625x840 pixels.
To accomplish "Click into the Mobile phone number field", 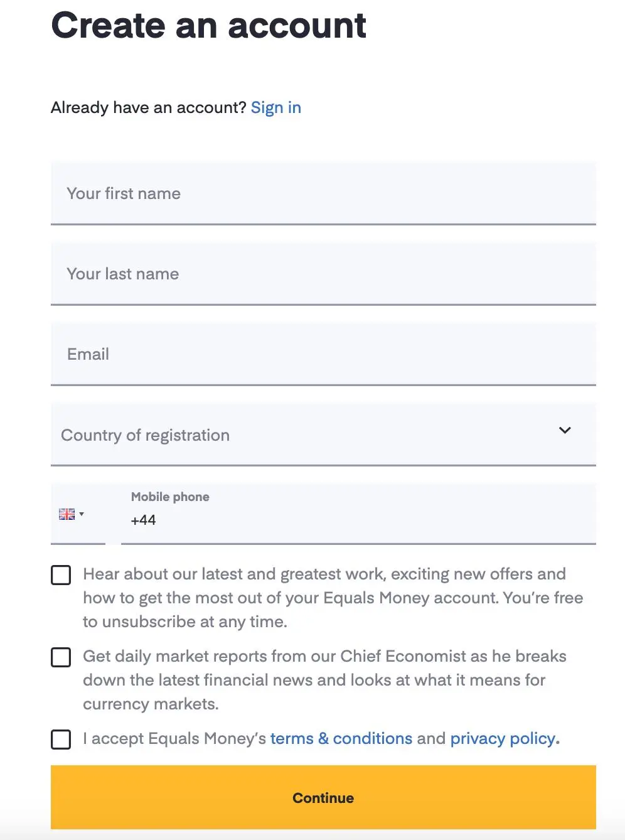I will coord(358,514).
